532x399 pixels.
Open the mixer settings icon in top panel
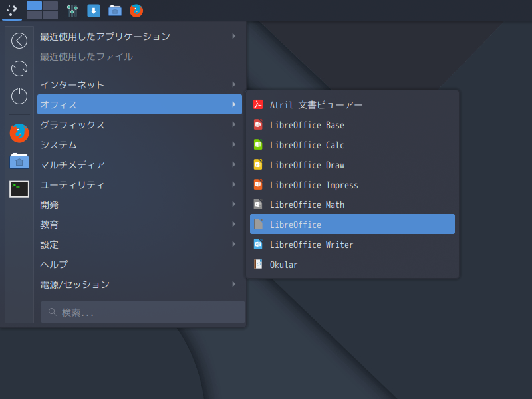click(x=72, y=11)
